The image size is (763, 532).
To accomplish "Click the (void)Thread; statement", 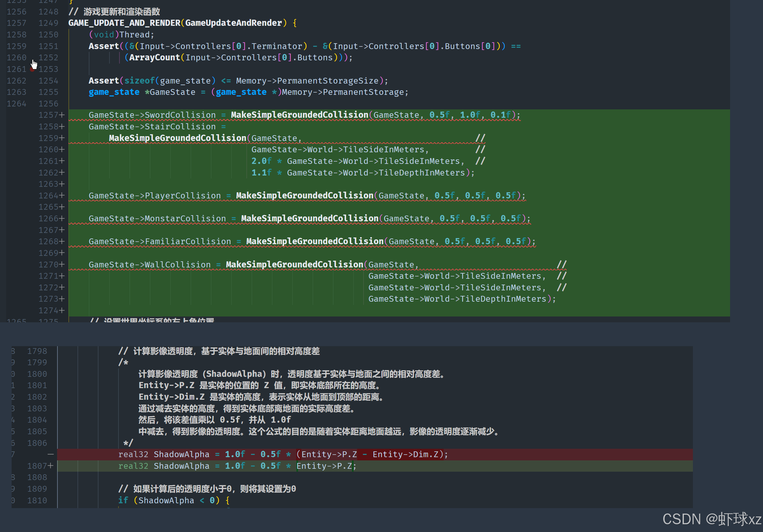I will coord(122,35).
